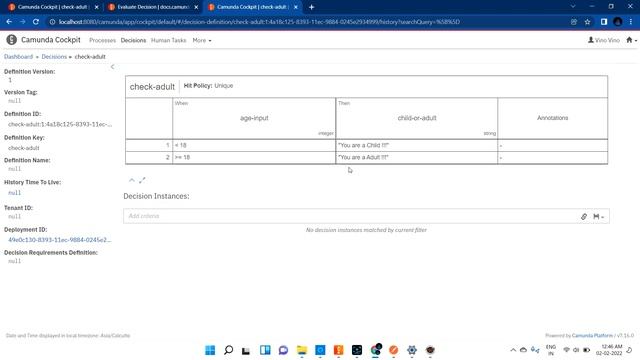This screenshot has width=640, height=360.
Task: Open the brown round app on the taskbar
Action: tap(430, 350)
